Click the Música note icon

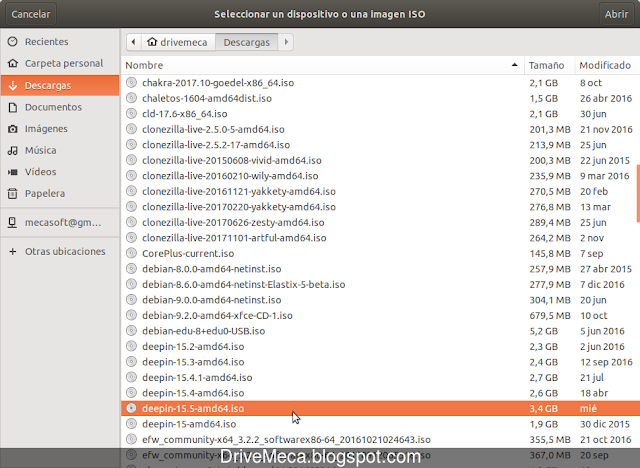(13, 150)
